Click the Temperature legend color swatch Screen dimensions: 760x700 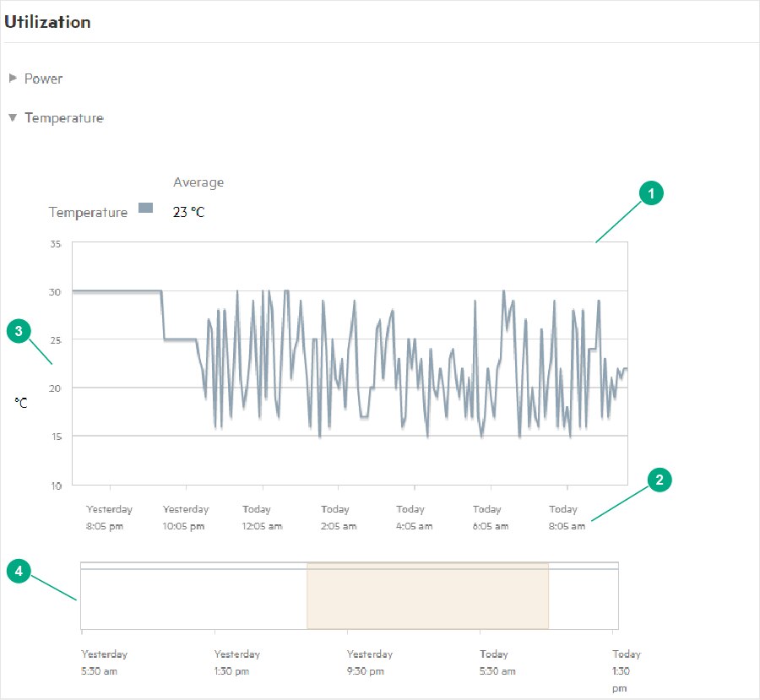tap(145, 208)
